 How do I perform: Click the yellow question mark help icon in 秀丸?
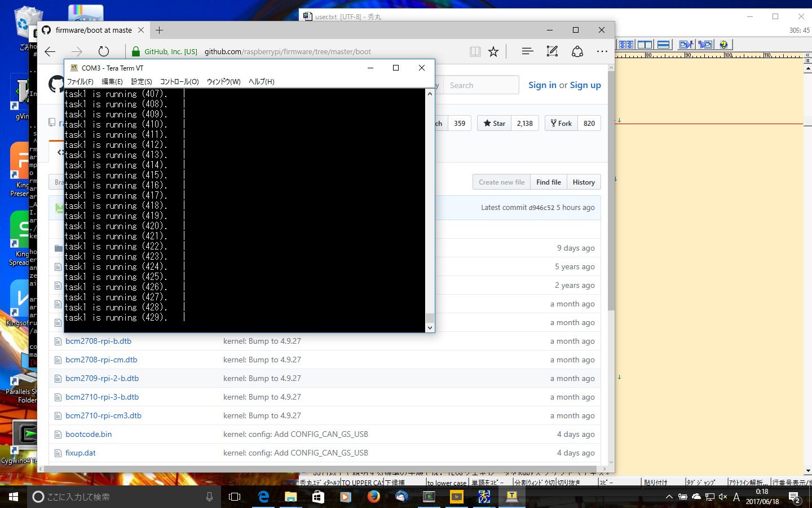tap(724, 45)
